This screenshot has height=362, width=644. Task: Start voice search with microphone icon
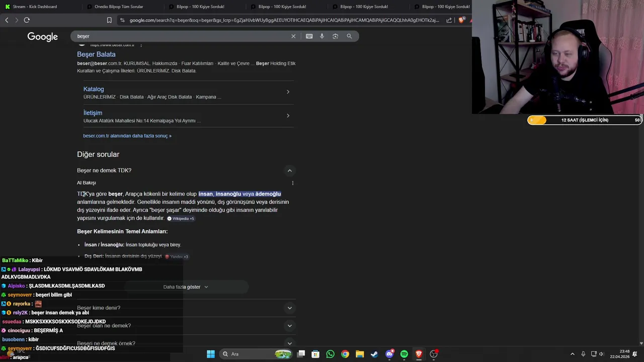click(x=322, y=36)
